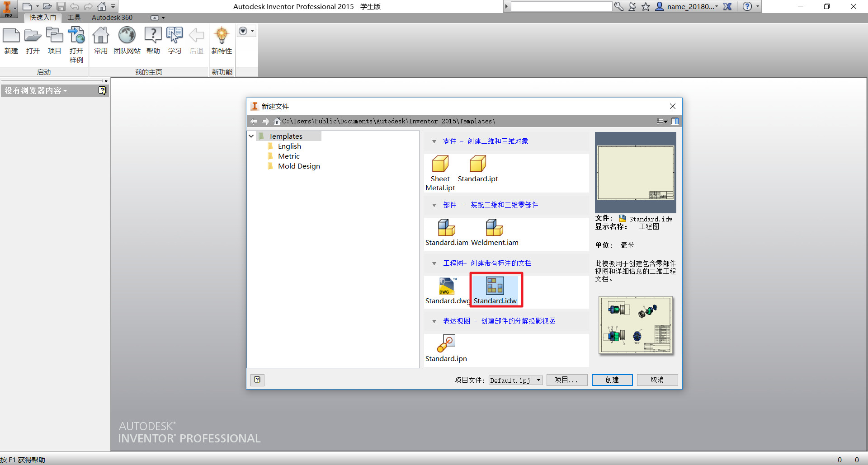The image size is (868, 465).
Task: Click the 帮助 (Help) ribbon icon
Action: tap(153, 41)
